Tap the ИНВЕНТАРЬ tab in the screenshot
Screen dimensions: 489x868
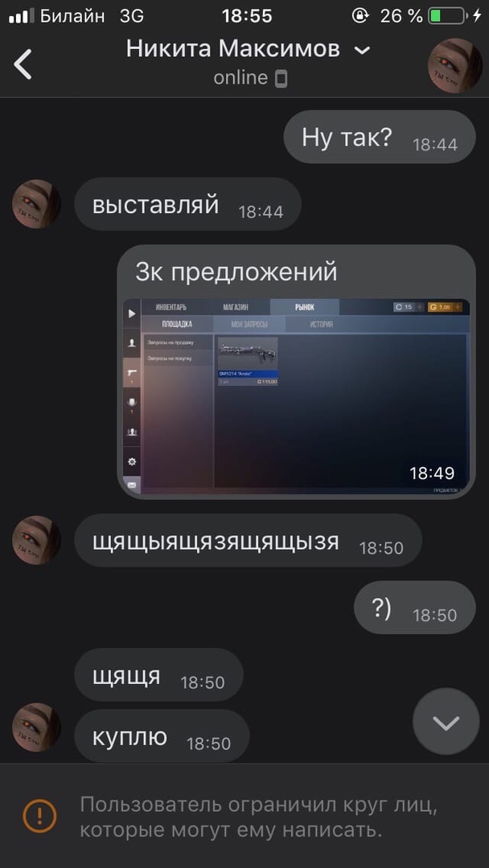tap(171, 307)
